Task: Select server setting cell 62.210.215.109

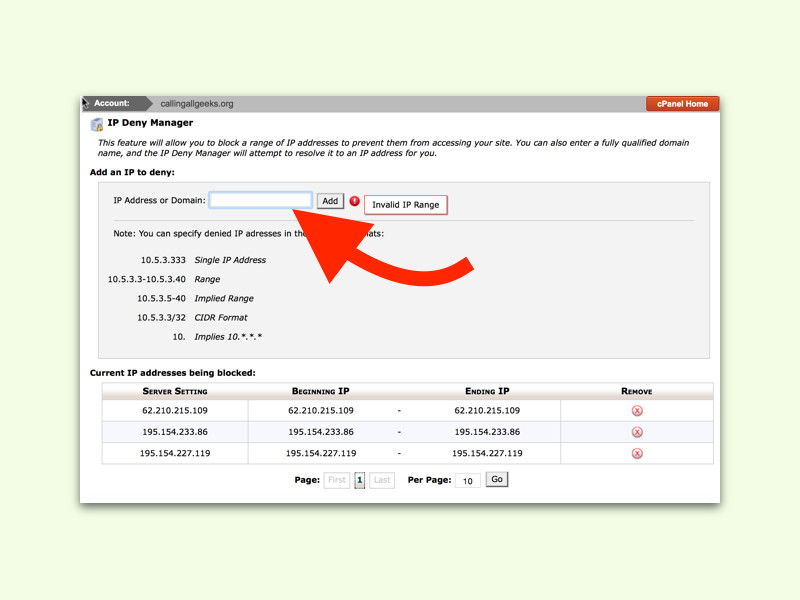Action: (175, 411)
